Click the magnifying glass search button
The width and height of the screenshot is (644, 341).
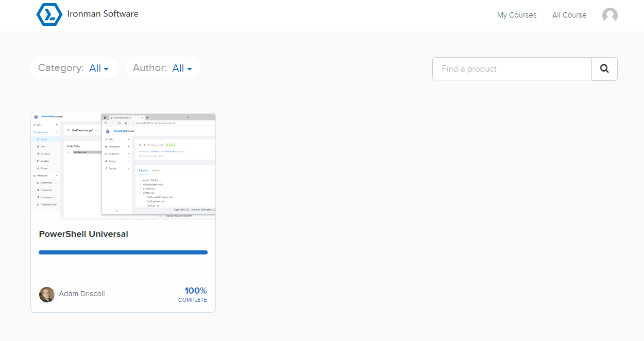(x=604, y=69)
